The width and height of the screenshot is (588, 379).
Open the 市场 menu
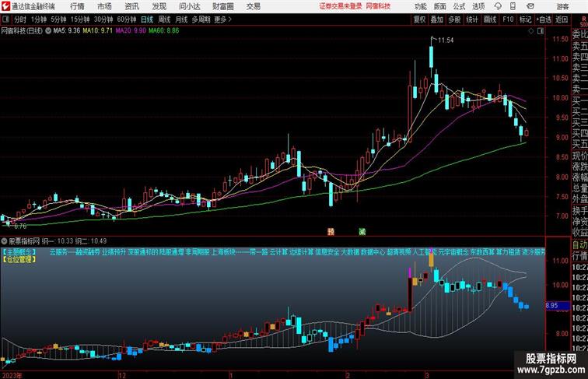click(x=104, y=6)
